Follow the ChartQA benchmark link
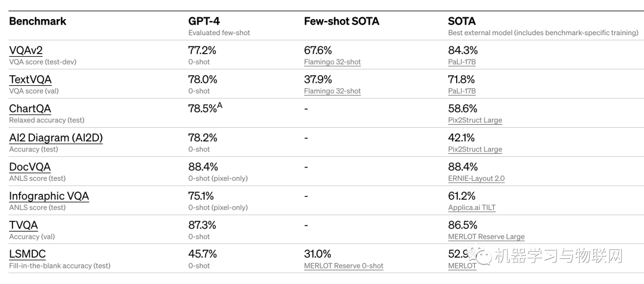Screen dimensions: 644x284 pyautogui.click(x=30, y=109)
